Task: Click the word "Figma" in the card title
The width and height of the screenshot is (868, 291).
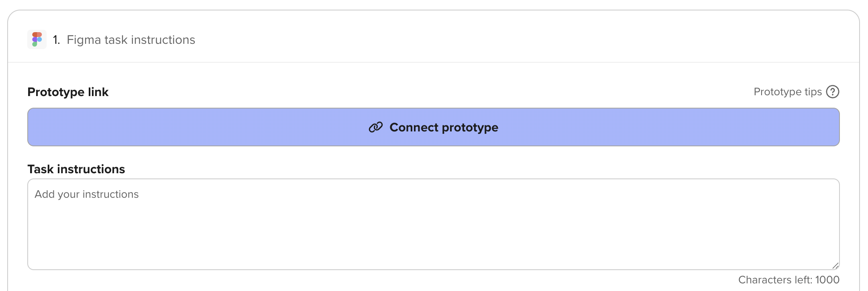Action: (x=84, y=40)
